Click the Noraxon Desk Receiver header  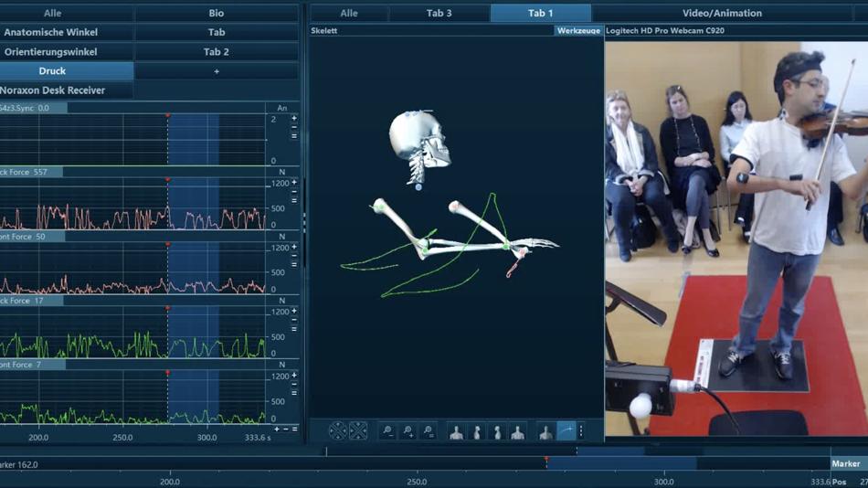click(x=53, y=90)
